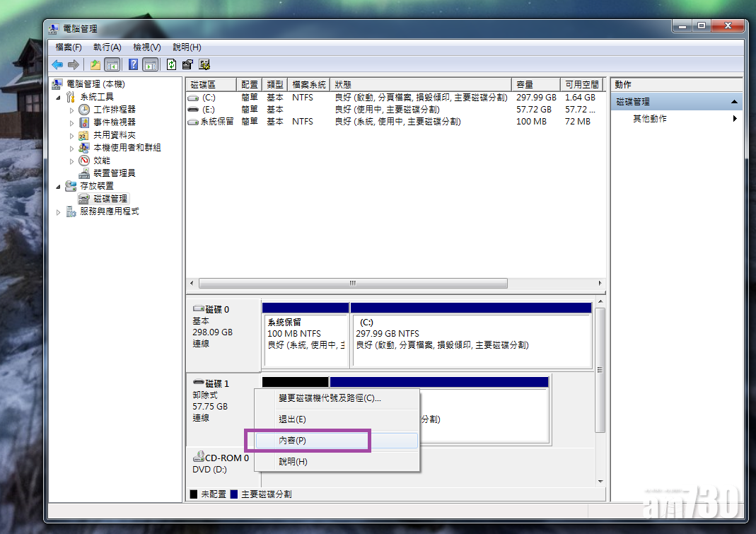Choose 退出(E) in the context menu
This screenshot has width=756, height=534.
coord(292,419)
